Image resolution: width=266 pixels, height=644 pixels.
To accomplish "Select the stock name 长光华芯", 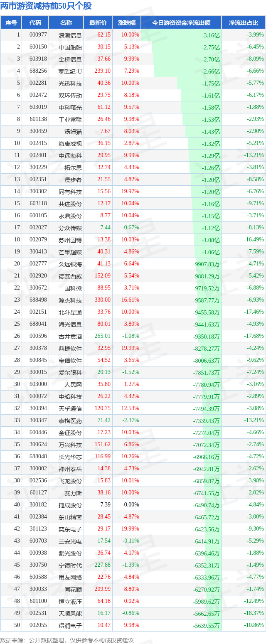I will 70,457.
